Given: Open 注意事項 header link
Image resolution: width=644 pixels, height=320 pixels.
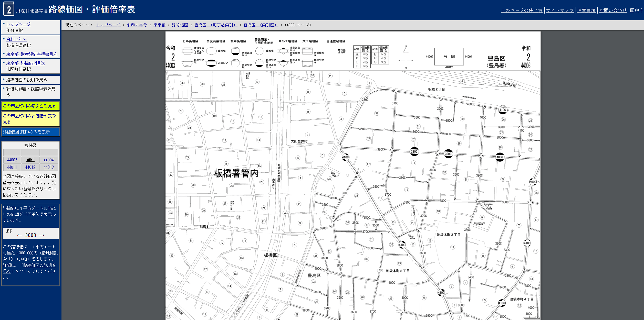Looking at the screenshot, I should [x=586, y=10].
